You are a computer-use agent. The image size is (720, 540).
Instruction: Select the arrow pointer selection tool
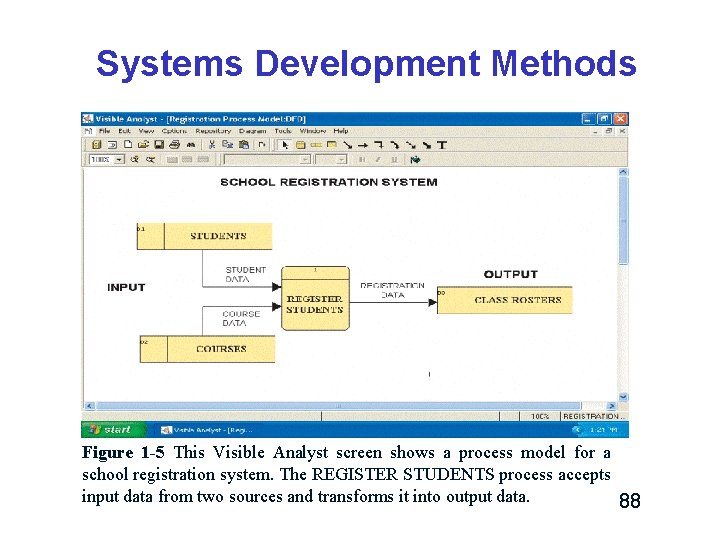point(285,145)
